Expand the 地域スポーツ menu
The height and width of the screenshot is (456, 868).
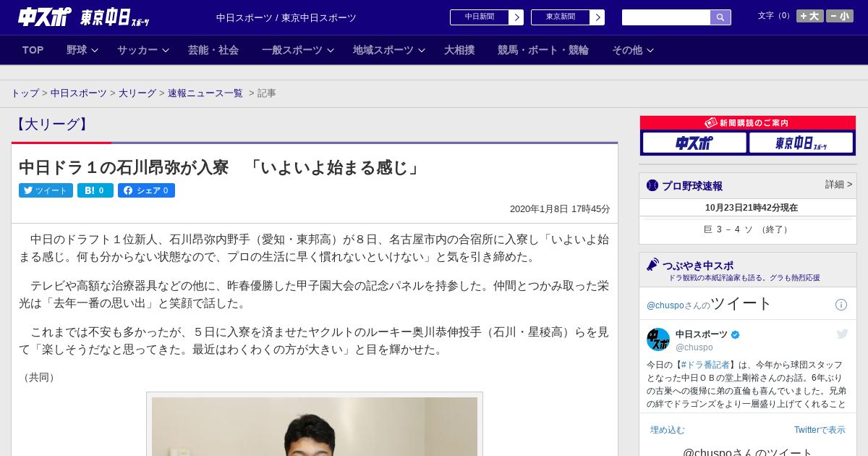point(389,50)
